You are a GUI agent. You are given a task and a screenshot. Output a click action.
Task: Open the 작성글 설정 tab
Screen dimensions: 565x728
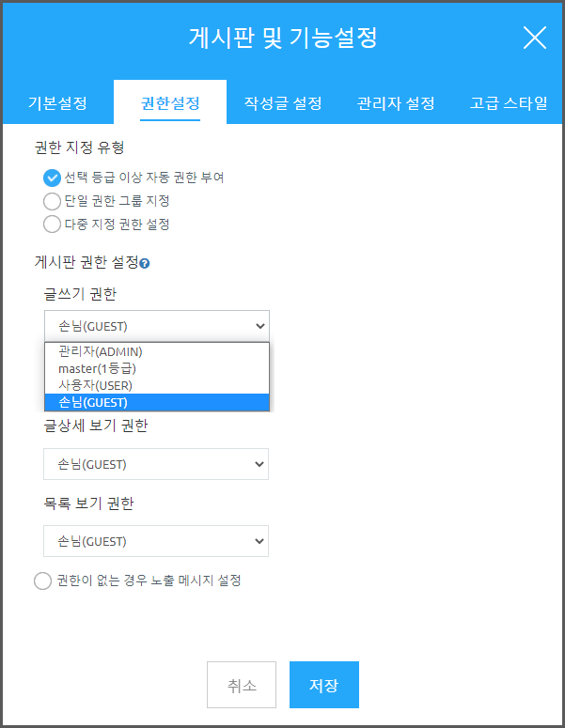[x=283, y=102]
